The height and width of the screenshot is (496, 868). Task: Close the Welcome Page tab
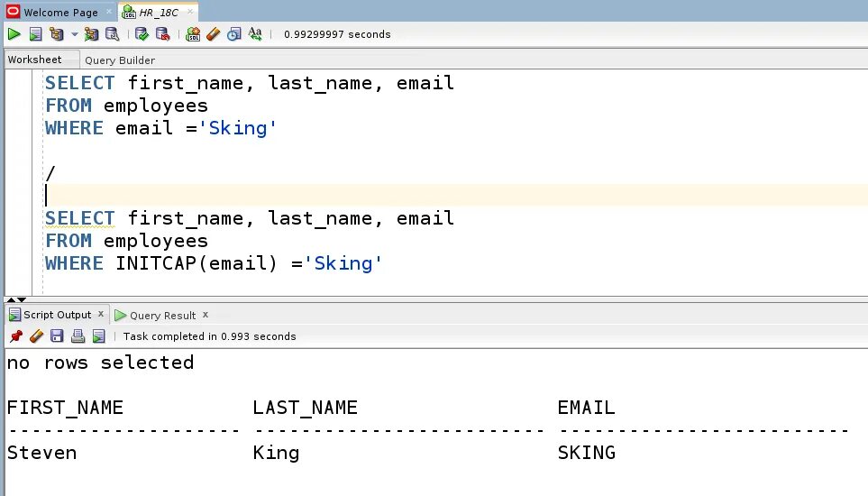108,12
